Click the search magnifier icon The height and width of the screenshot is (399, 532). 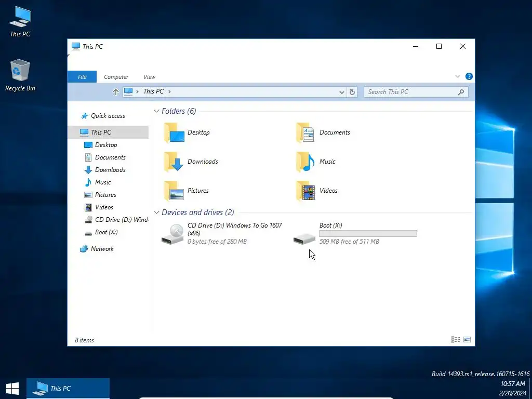(461, 92)
